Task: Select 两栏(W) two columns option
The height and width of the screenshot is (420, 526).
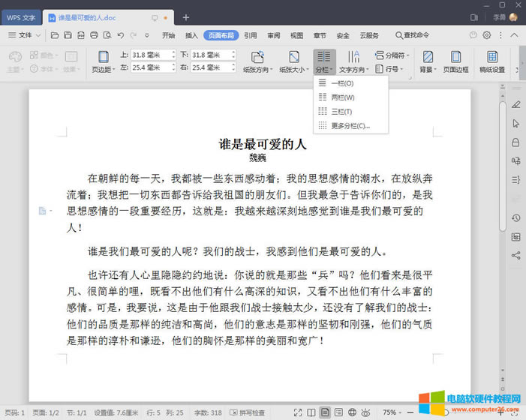Action: tap(342, 97)
